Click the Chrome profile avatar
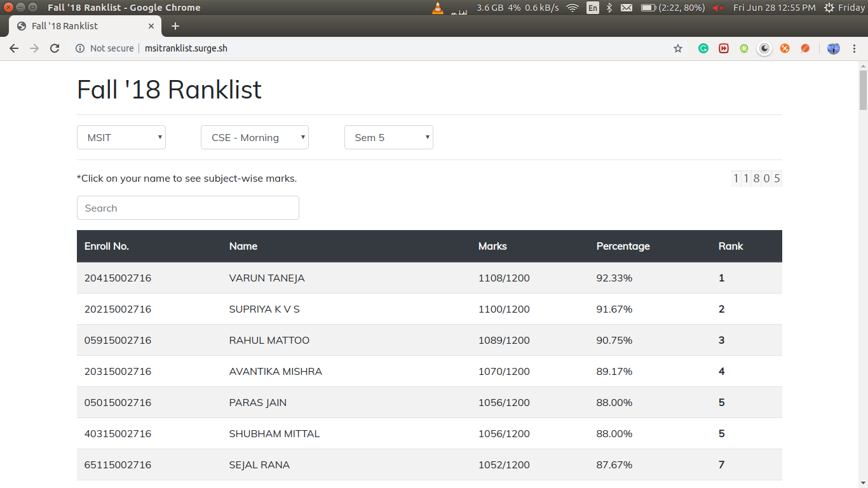 [833, 48]
